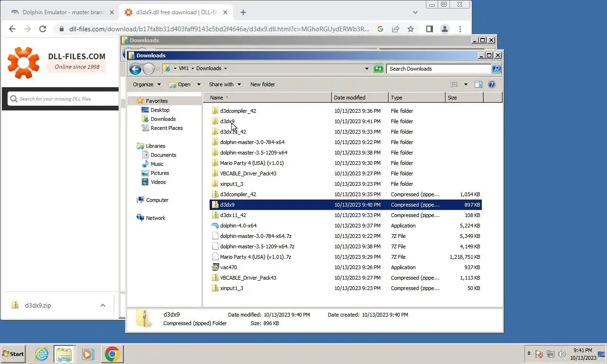
Task: Click the share page icon in Chrome
Action: (395, 29)
